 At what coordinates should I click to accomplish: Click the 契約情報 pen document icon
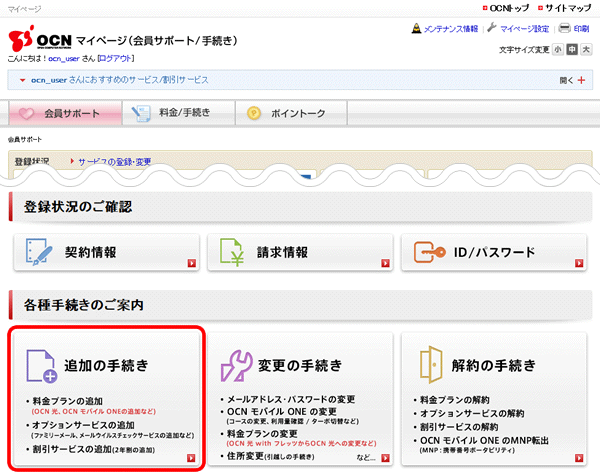tap(39, 252)
